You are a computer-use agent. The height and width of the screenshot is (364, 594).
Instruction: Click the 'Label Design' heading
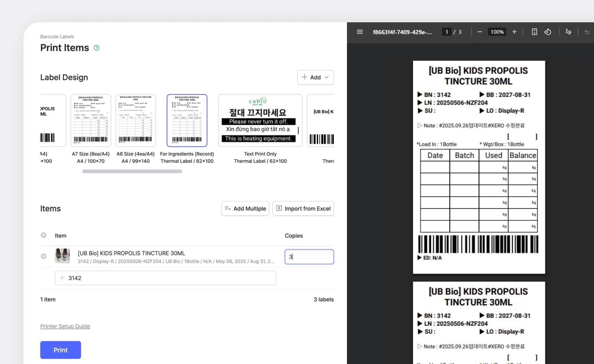pos(64,77)
